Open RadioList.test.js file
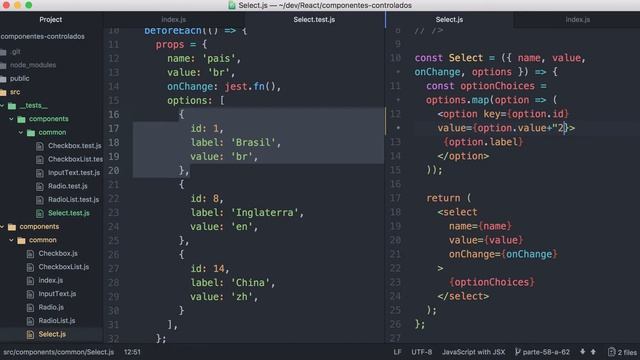Image resolution: width=640 pixels, height=360 pixels. pos(73,200)
